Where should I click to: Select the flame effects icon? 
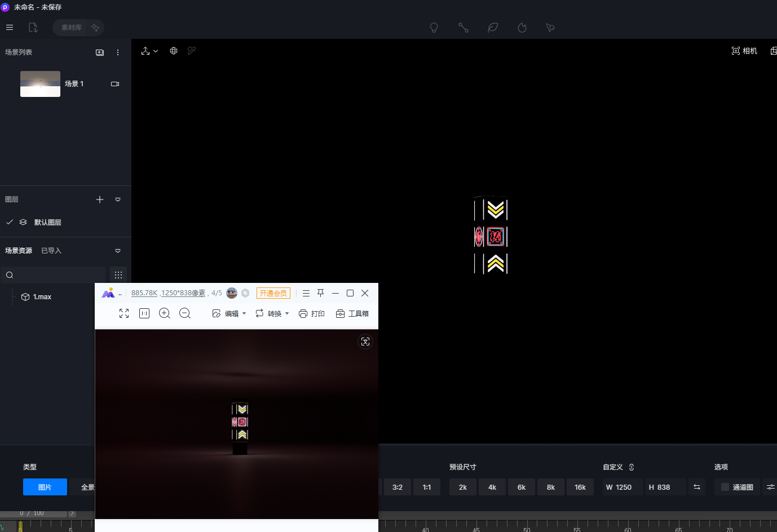(522, 27)
